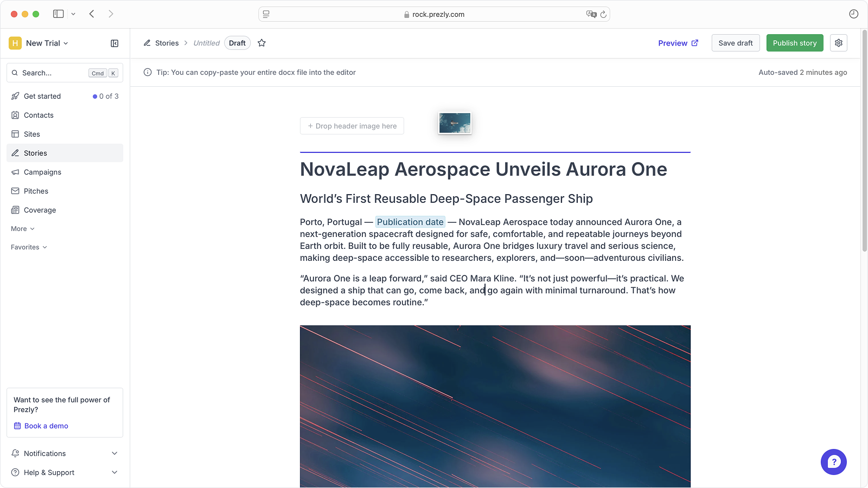Toggle the browser sidebar button
Image resolution: width=868 pixels, height=488 pixels.
59,14
